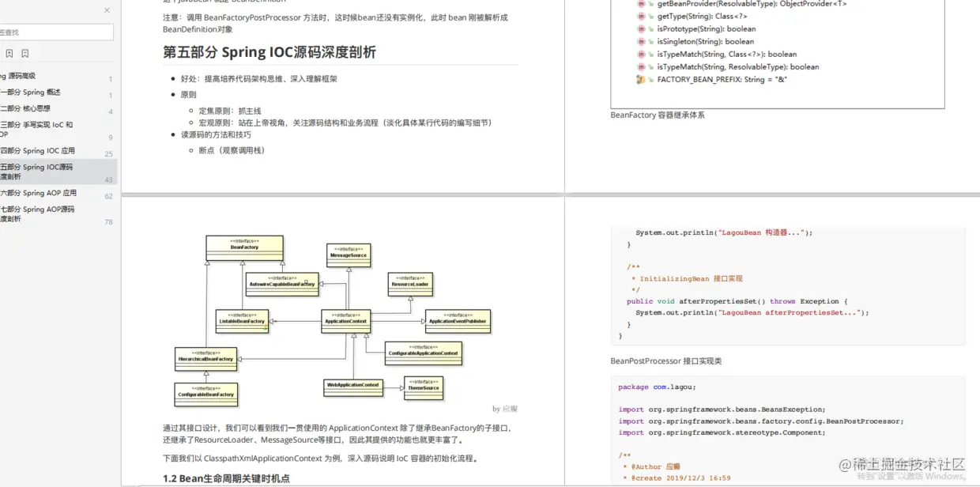Click the method icon beside getType(String)
980x487 pixels.
(641, 17)
